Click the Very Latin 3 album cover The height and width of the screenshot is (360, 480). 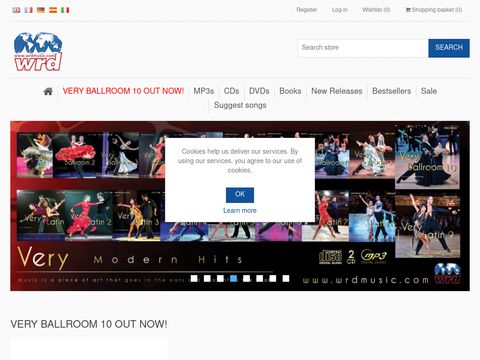tap(137, 215)
